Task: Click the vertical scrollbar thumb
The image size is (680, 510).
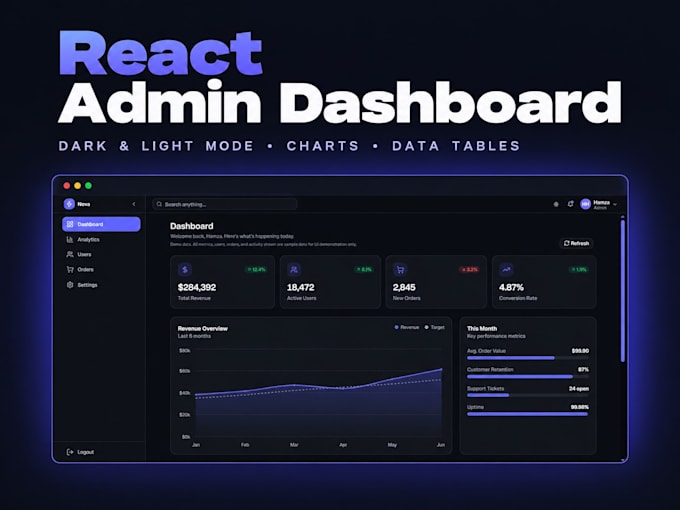Action: click(x=623, y=291)
